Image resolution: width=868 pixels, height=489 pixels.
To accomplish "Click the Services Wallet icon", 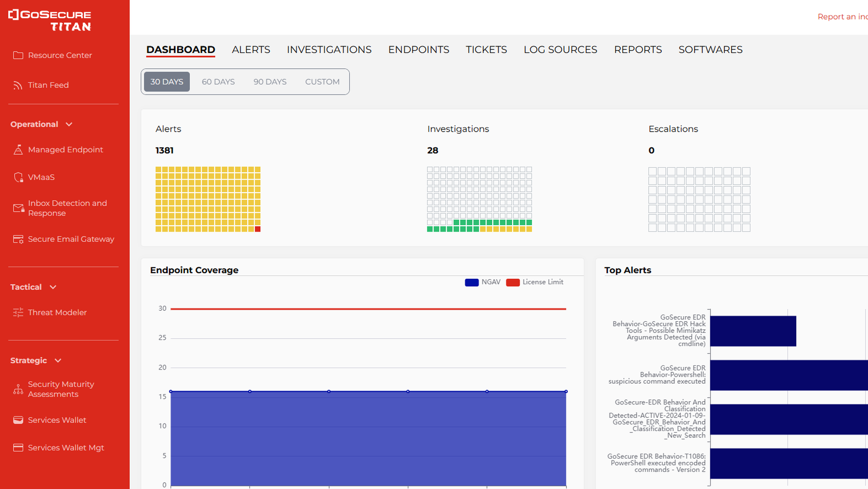I will (18, 420).
